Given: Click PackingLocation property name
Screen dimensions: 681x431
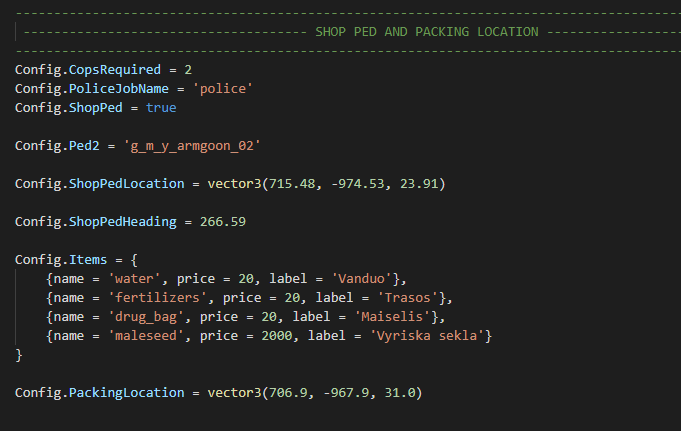Looking at the screenshot, I should point(126,393).
